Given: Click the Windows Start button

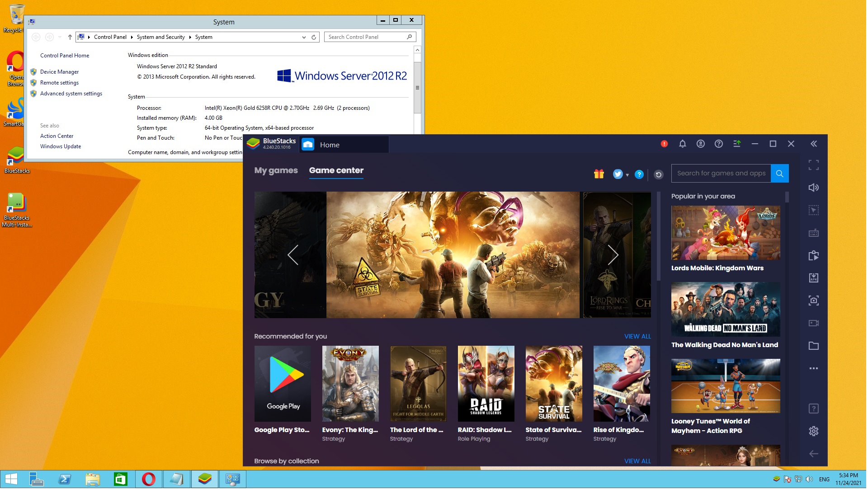Looking at the screenshot, I should tap(11, 479).
